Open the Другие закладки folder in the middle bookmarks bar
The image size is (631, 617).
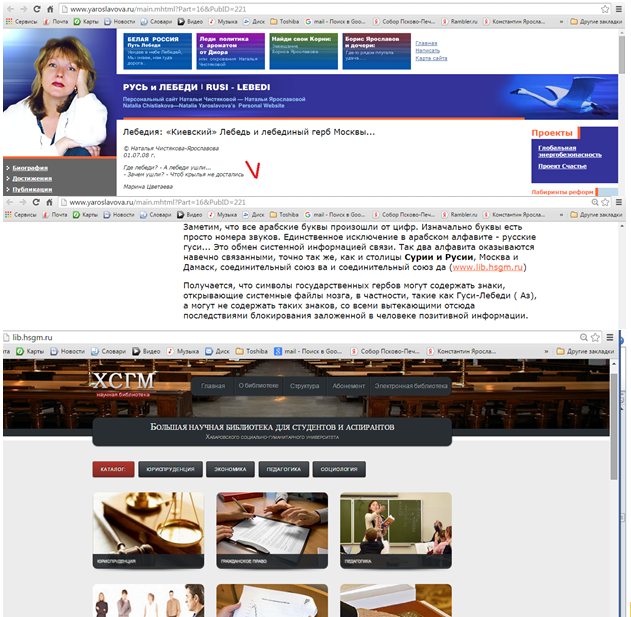[x=596, y=215]
